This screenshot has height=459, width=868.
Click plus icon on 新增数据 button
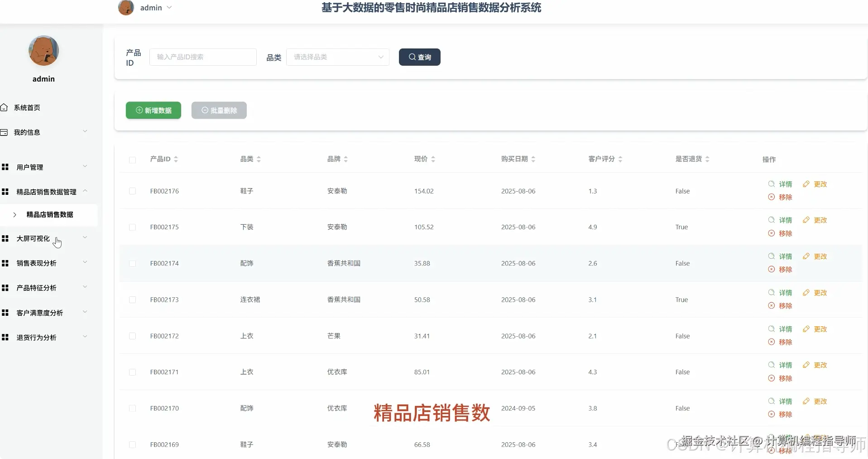tap(139, 110)
